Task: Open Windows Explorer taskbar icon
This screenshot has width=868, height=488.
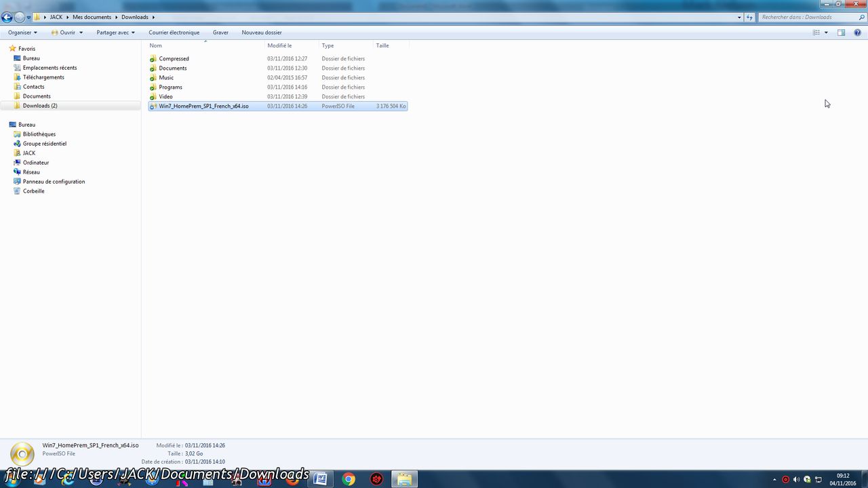Action: pyautogui.click(x=404, y=479)
